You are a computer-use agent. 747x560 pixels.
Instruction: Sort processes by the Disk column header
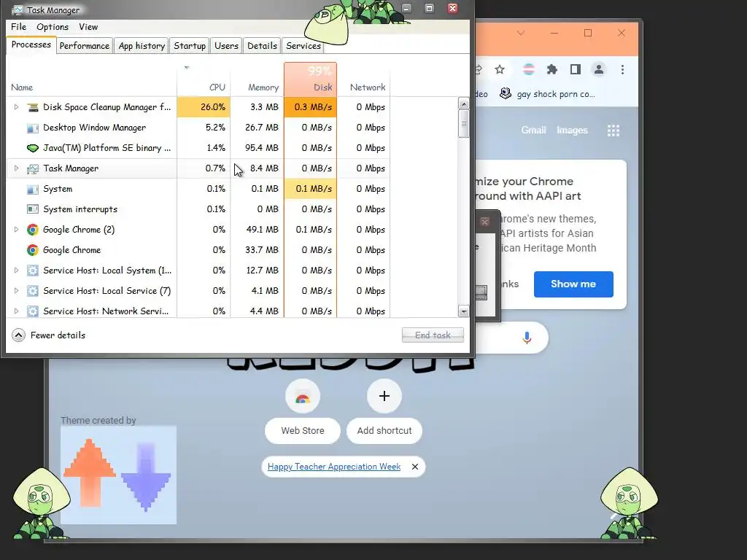coord(311,79)
